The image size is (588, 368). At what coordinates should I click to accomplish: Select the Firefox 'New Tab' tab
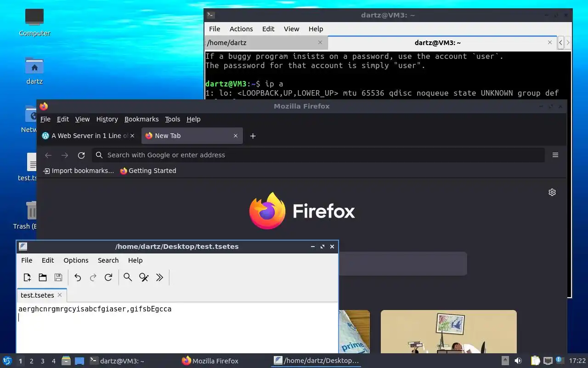point(192,136)
